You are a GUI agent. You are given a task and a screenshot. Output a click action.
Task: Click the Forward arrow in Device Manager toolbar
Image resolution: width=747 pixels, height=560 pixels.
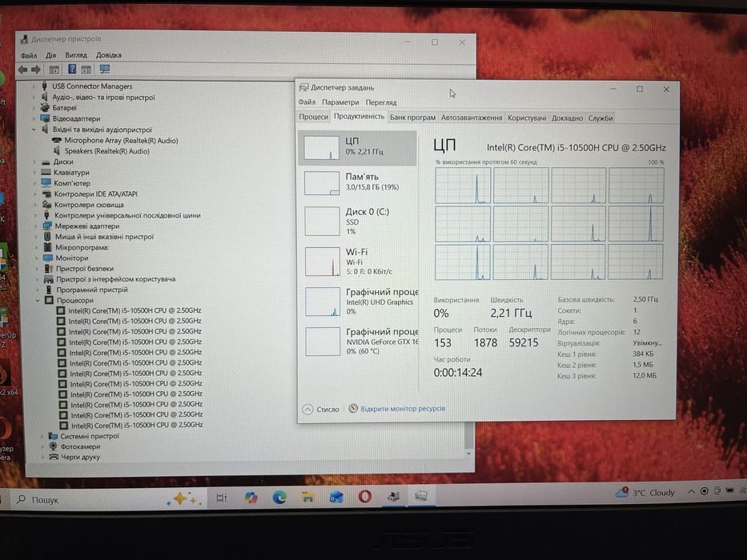coord(36,70)
